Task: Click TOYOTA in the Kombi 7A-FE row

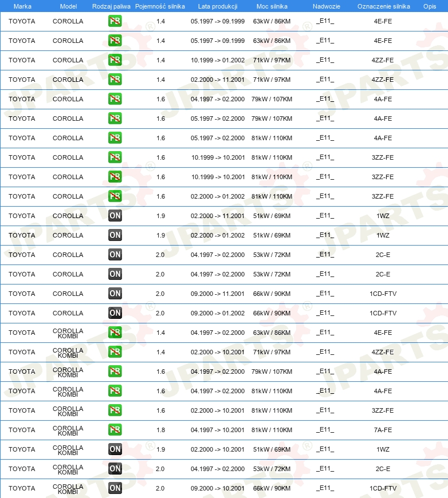Action: point(22,430)
